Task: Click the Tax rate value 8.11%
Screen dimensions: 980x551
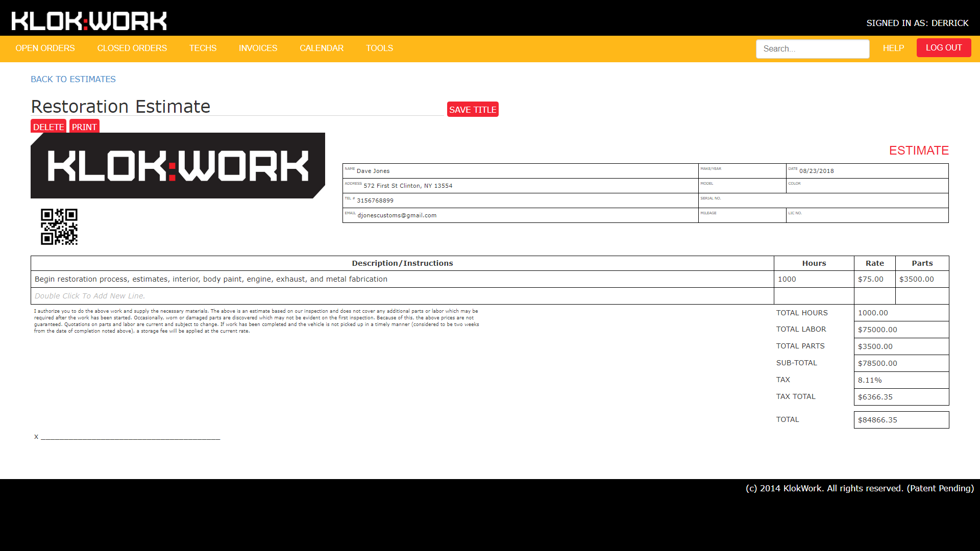Action: point(901,380)
